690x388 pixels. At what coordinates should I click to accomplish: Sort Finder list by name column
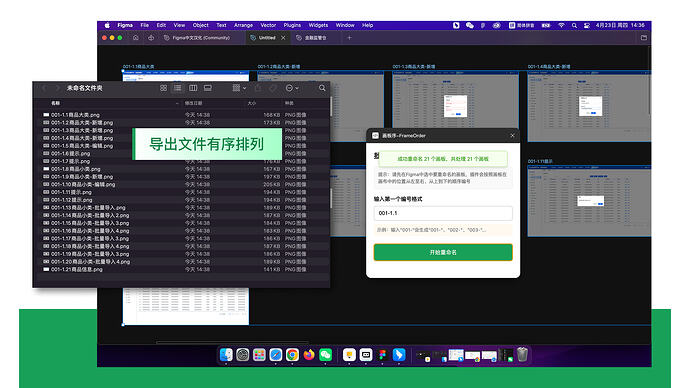(x=55, y=103)
